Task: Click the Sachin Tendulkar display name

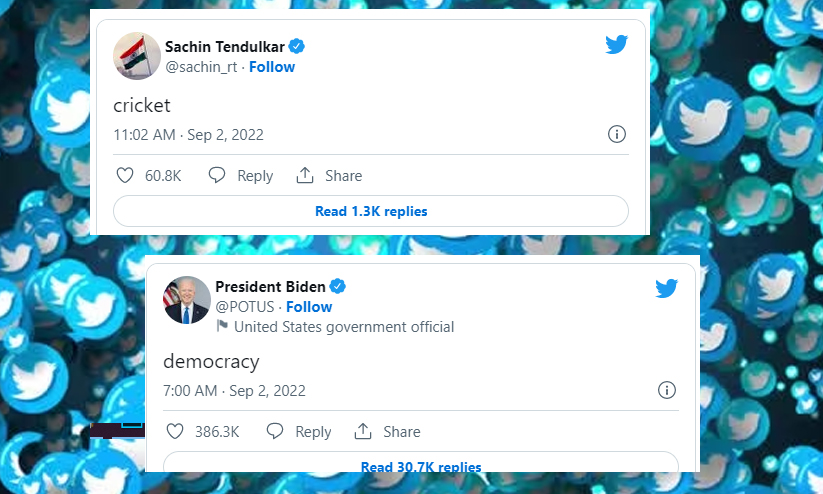Action: pyautogui.click(x=225, y=47)
